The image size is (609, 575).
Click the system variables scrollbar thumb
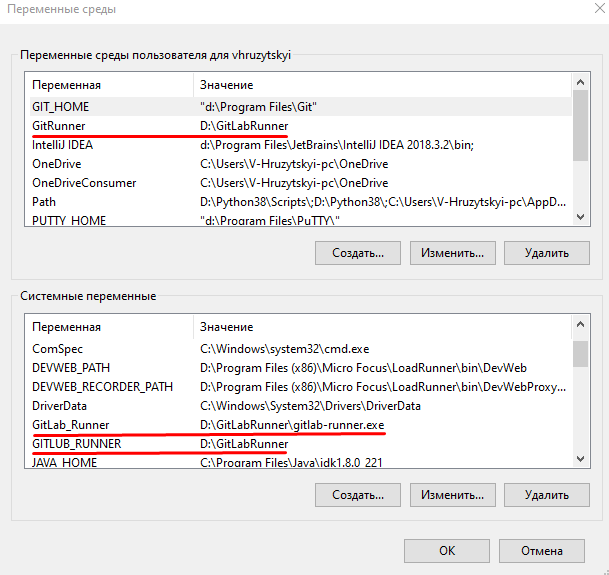tap(581, 354)
